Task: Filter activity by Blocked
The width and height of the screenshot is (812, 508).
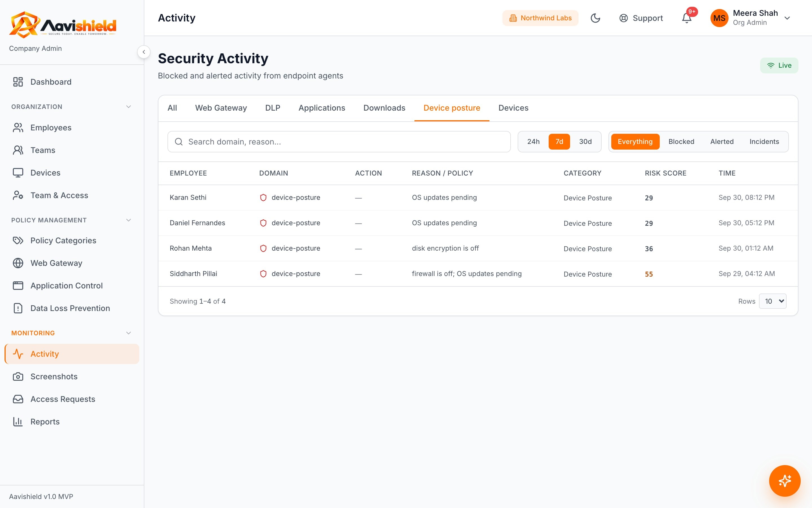Action: coord(681,142)
